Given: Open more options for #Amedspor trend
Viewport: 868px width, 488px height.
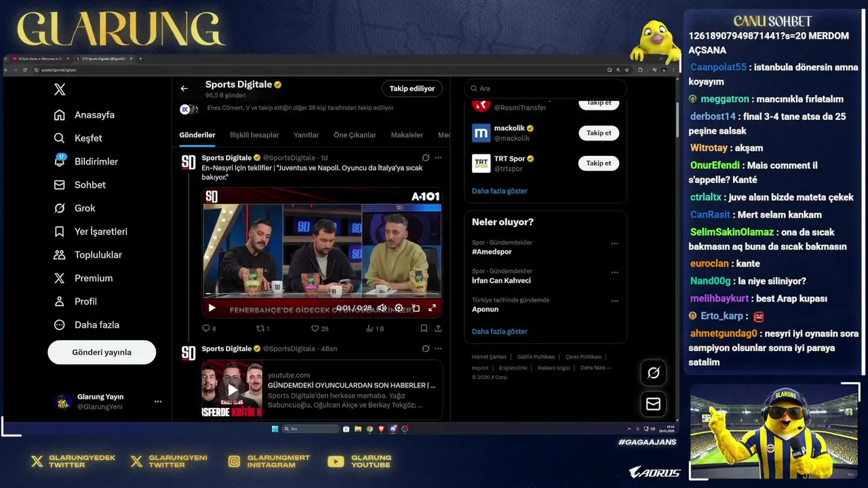Looking at the screenshot, I should point(614,243).
